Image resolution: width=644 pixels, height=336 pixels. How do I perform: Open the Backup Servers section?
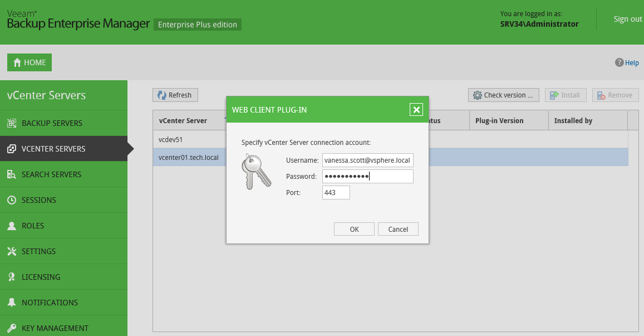tap(63, 123)
